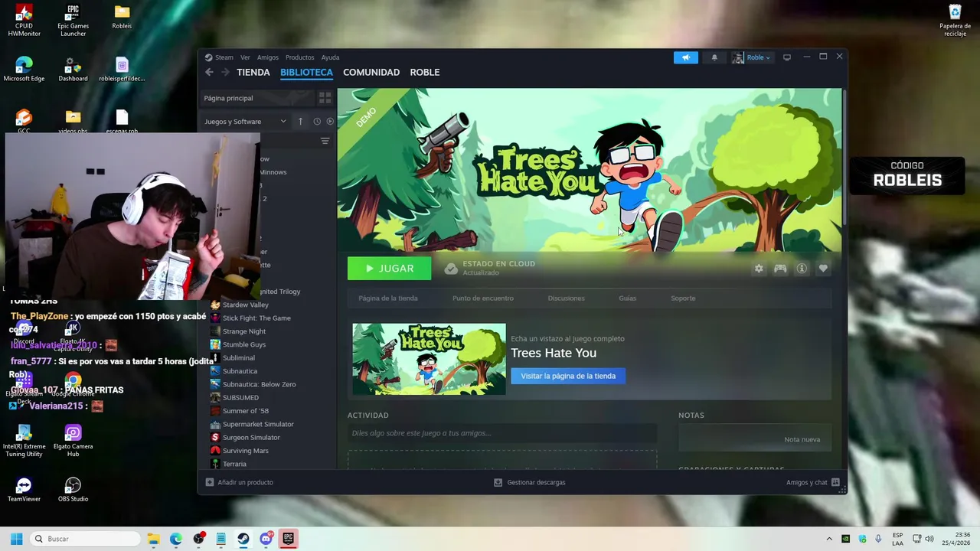Screen dimensions: 980x551
Task: Click the Stardew Valley game icon
Action: pos(215,305)
